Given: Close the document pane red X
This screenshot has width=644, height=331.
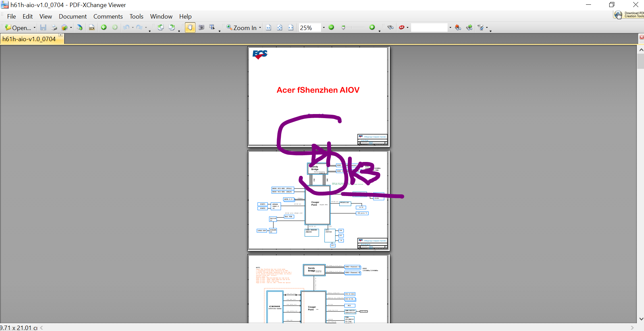Looking at the screenshot, I should (x=641, y=37).
